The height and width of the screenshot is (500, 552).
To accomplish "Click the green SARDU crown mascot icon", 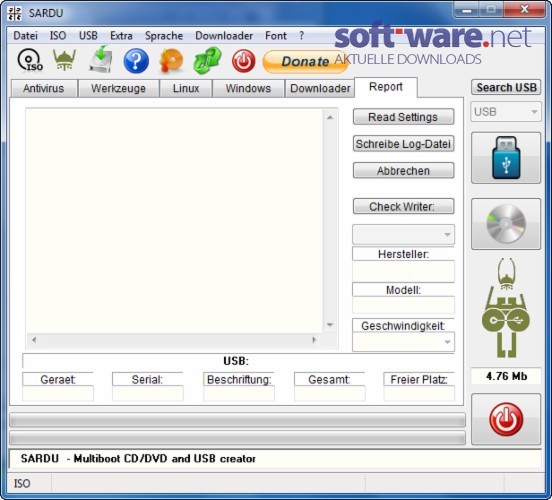I will click(x=64, y=60).
